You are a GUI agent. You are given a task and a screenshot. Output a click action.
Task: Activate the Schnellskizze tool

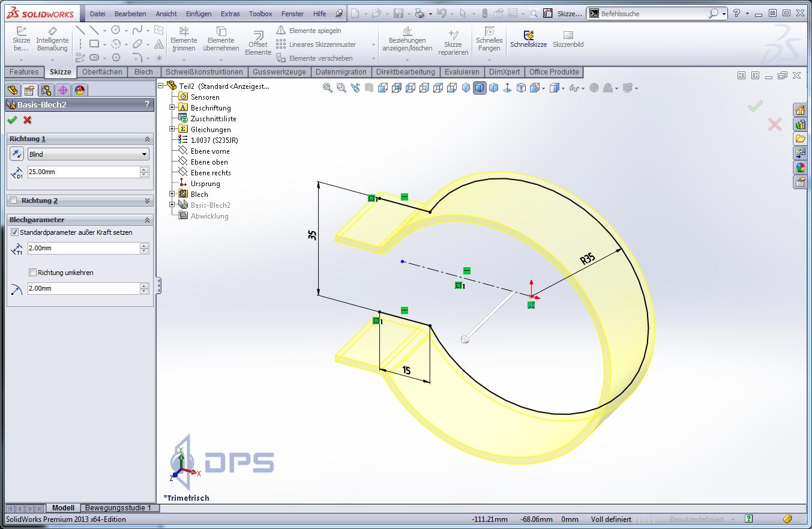tap(529, 39)
